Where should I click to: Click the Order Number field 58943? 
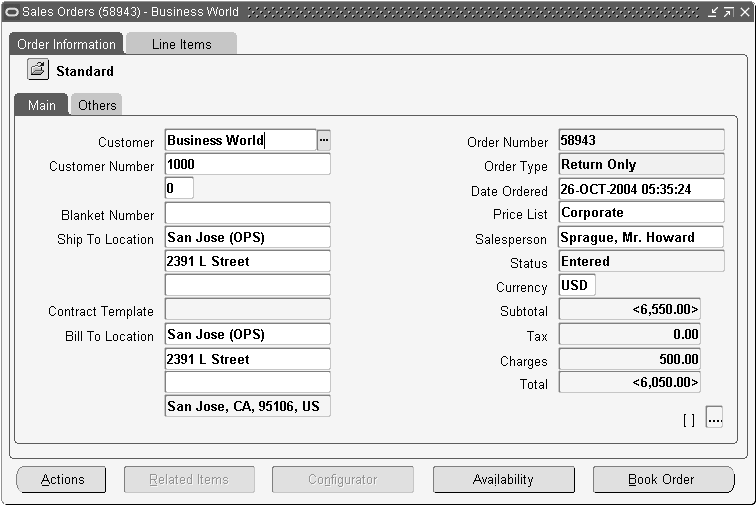click(x=642, y=140)
